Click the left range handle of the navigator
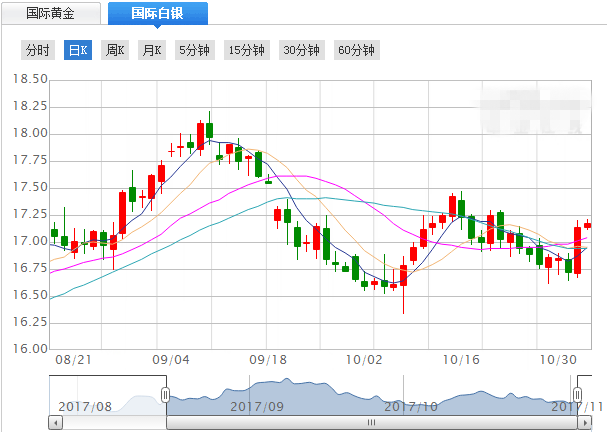 click(x=166, y=395)
